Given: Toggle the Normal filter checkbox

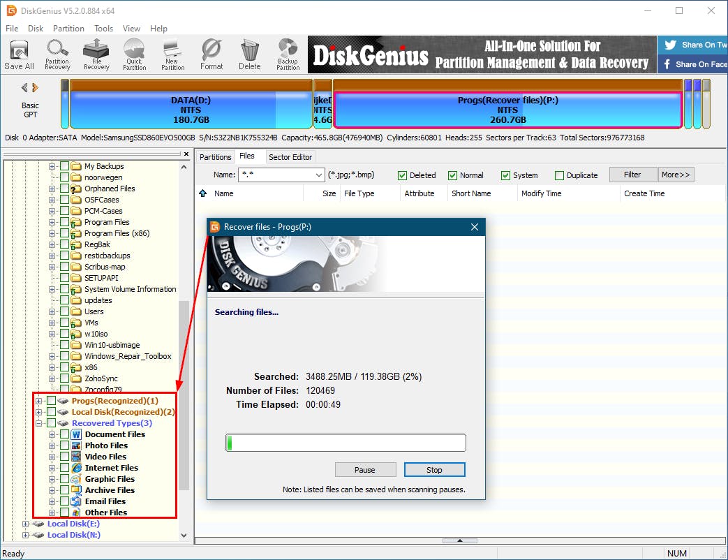Looking at the screenshot, I should coord(452,175).
